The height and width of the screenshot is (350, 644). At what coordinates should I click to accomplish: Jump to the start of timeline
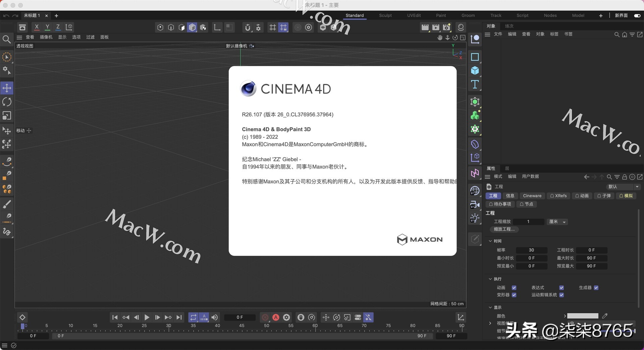click(115, 317)
